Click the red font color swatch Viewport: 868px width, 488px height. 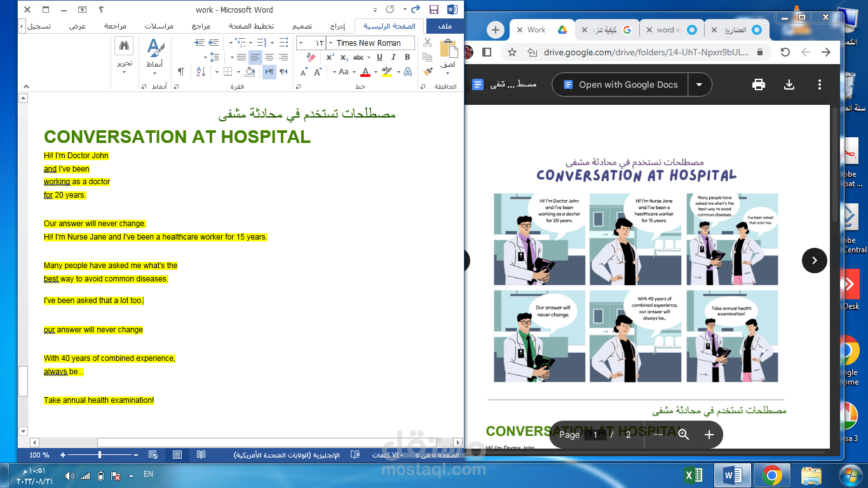coord(365,72)
